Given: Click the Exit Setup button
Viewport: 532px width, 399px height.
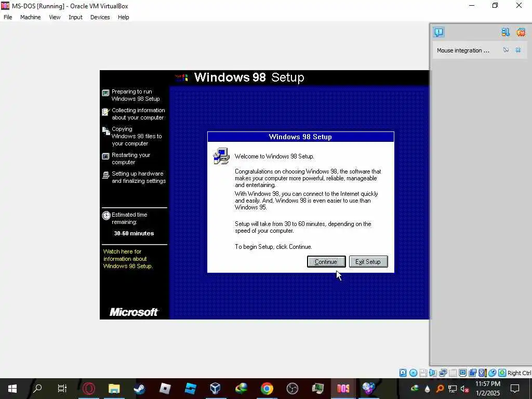Looking at the screenshot, I should [x=368, y=262].
